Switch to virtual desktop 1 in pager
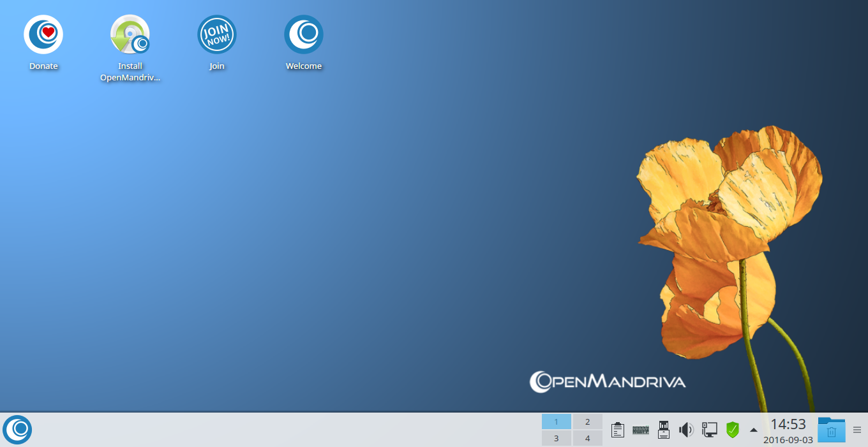This screenshot has width=868, height=447. (557, 421)
